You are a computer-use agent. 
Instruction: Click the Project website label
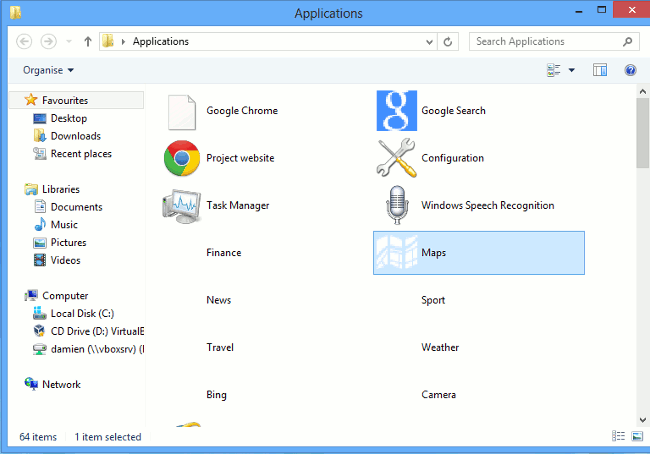240,158
